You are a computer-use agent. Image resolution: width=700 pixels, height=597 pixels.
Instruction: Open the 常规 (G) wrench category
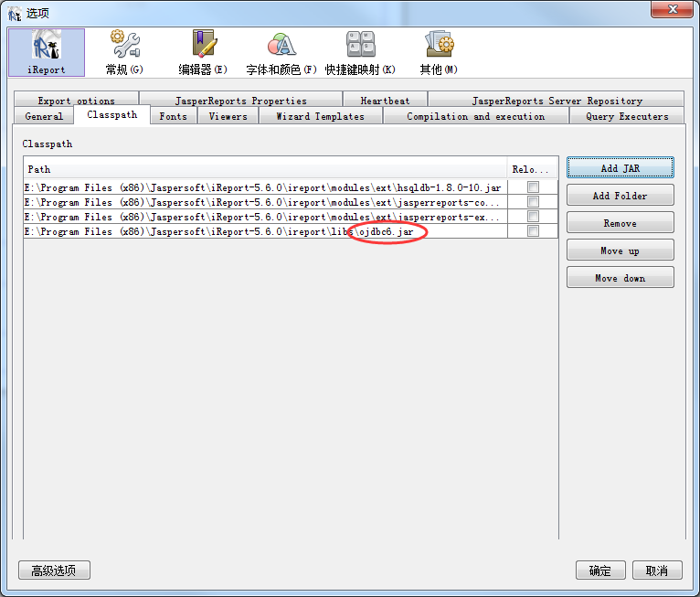pyautogui.click(x=124, y=52)
